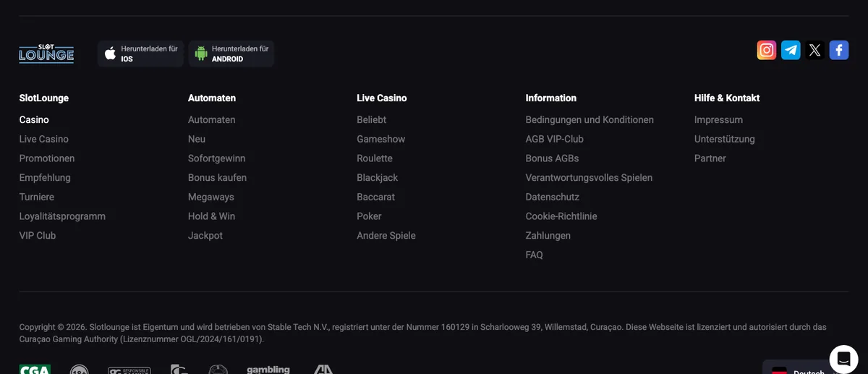Click the SlotLounge logo
Image resolution: width=868 pixels, height=374 pixels.
click(x=46, y=54)
